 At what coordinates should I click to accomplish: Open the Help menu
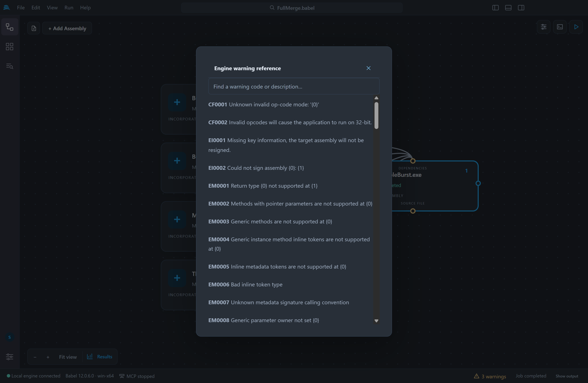[85, 8]
